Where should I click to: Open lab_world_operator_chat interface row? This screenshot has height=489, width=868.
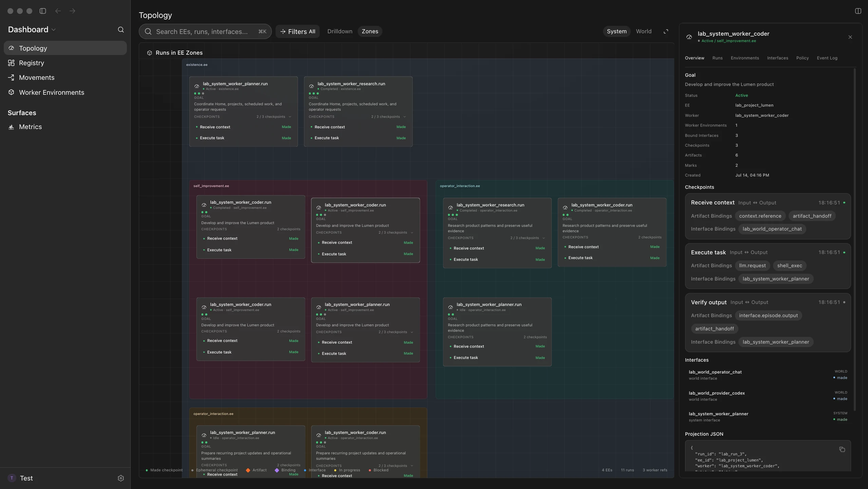click(x=768, y=375)
